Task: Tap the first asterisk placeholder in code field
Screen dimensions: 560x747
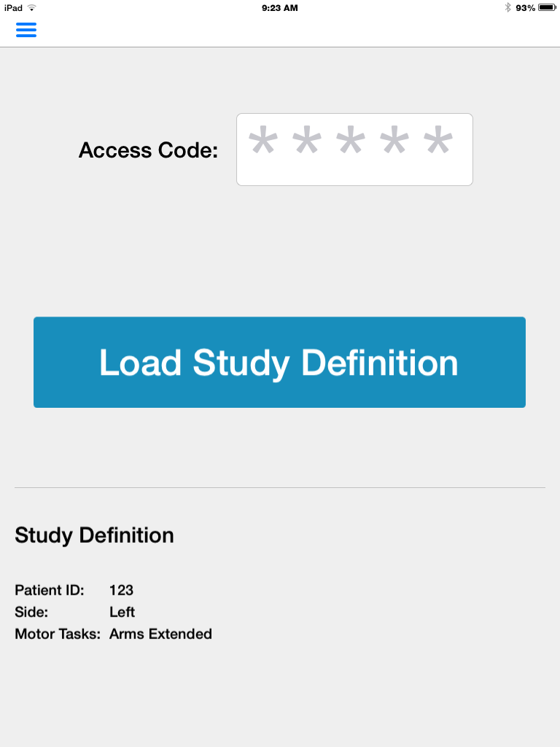Action: coord(262,139)
